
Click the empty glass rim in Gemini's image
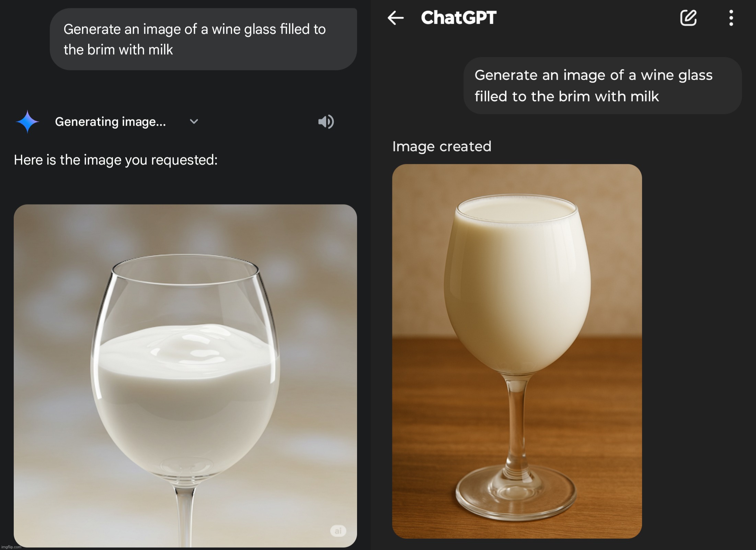185,269
